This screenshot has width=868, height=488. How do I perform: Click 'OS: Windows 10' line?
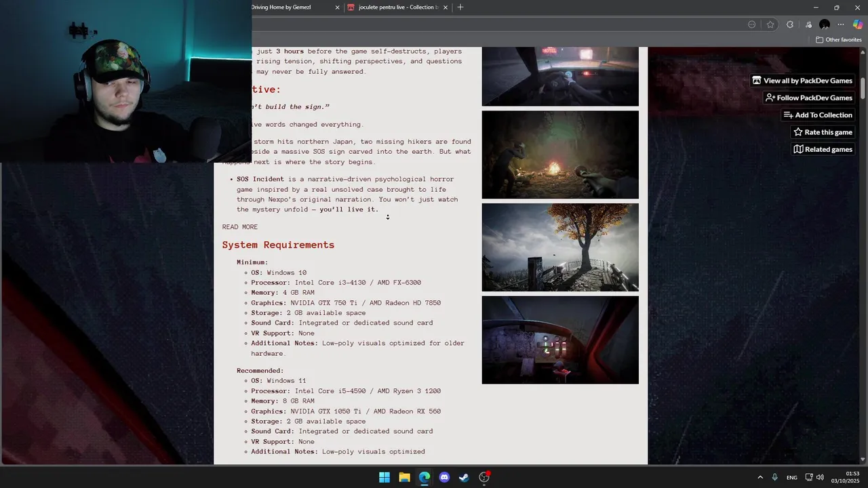(279, 272)
